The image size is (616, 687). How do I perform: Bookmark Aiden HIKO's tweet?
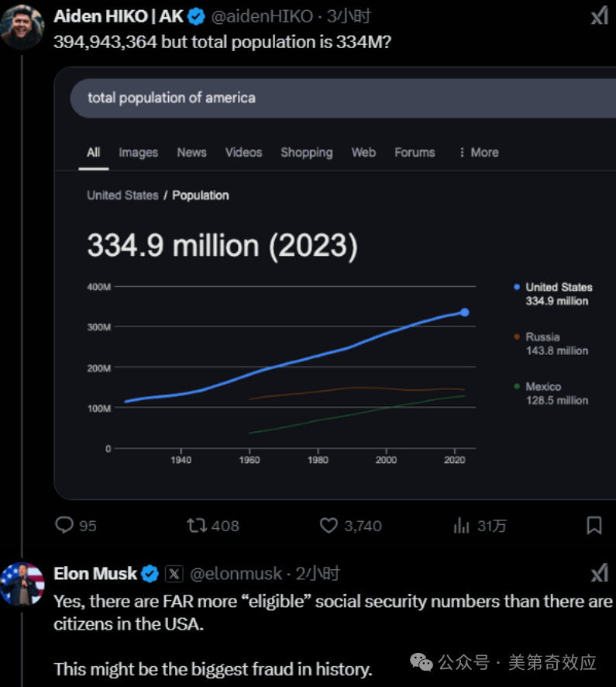594,525
